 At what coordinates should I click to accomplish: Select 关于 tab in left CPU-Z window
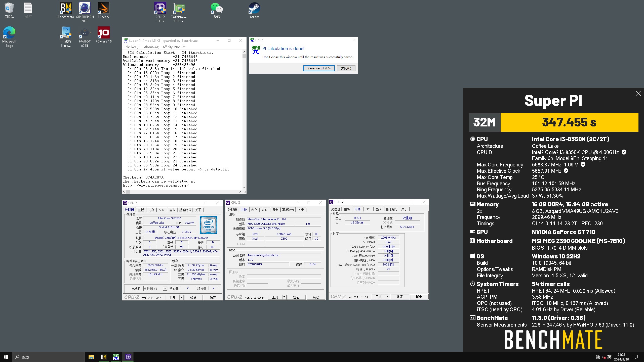tap(198, 210)
